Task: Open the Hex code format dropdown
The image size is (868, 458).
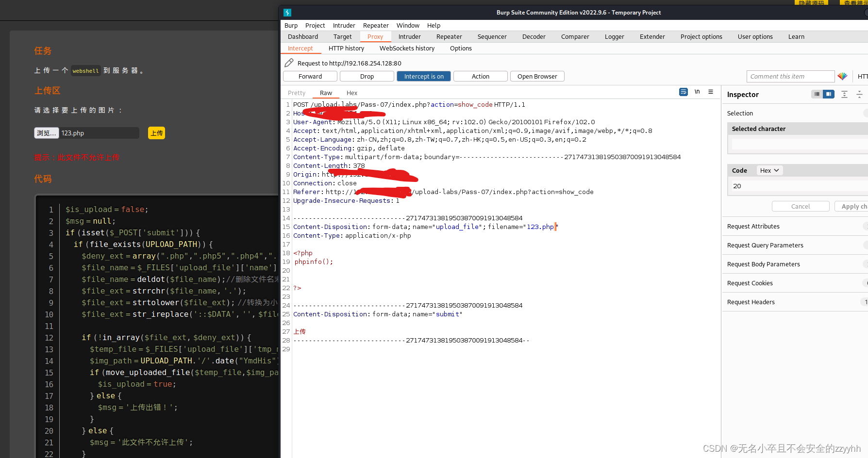Action: [x=769, y=170]
